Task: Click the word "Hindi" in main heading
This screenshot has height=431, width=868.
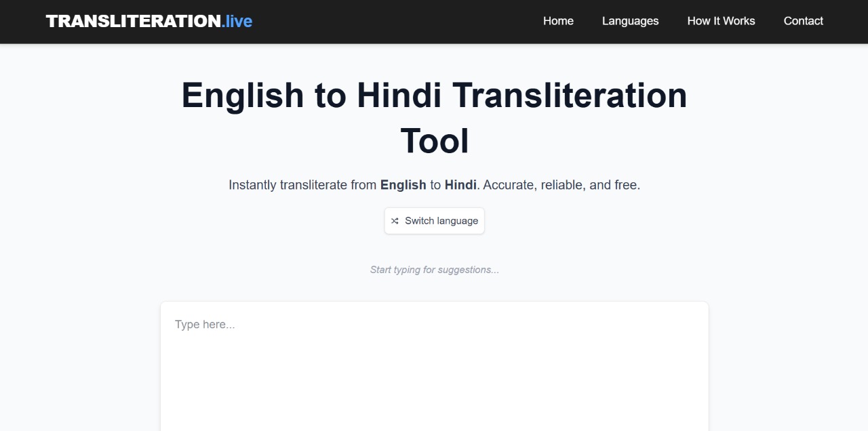Action: coord(399,95)
